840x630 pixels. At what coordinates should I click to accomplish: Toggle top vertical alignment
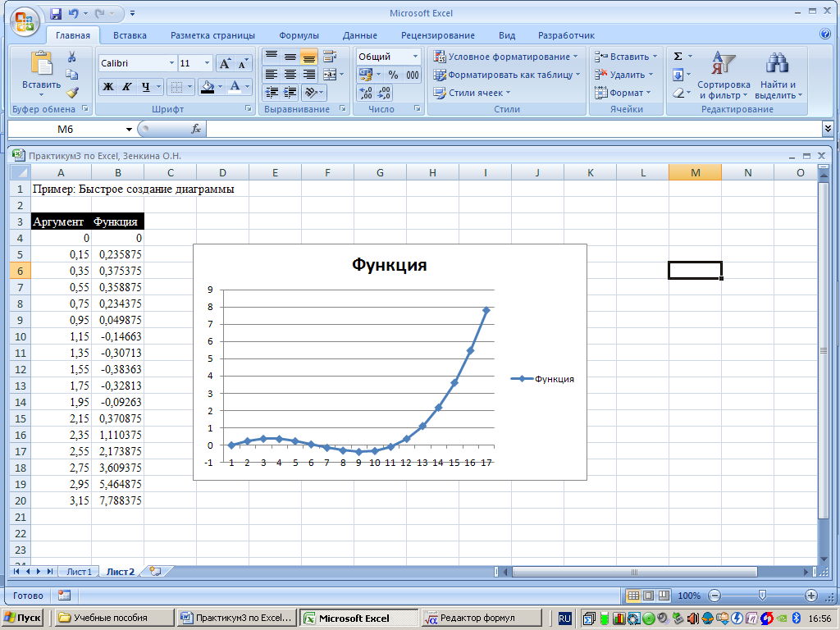coord(272,57)
